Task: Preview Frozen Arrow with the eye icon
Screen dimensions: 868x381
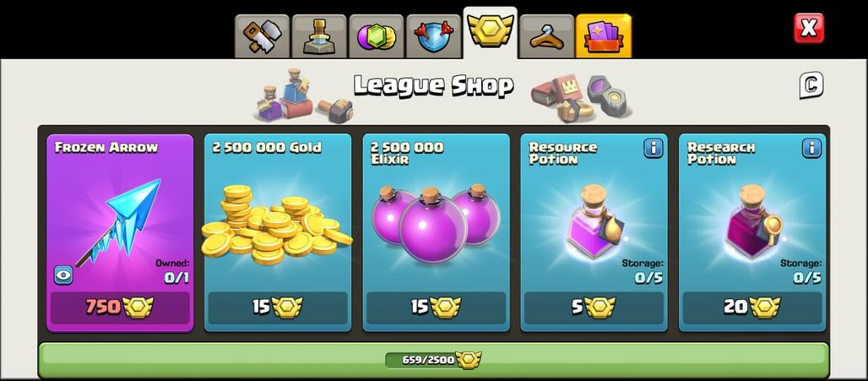Action: 63,275
